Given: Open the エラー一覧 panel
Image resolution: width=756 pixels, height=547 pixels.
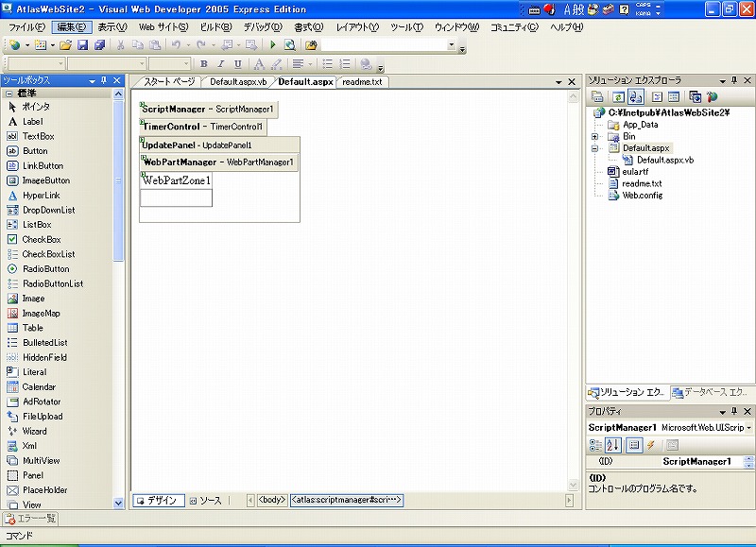Looking at the screenshot, I should [31, 519].
